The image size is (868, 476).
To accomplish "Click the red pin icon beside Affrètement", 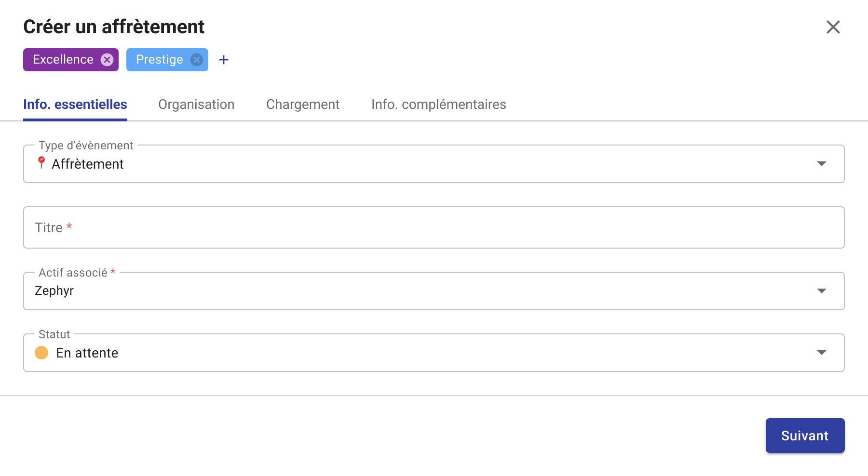I will (41, 163).
